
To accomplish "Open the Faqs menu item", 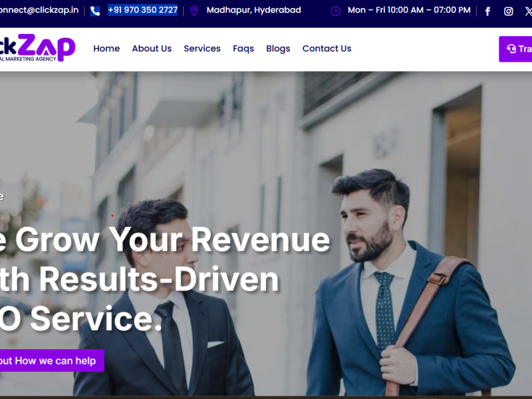I will point(243,49).
